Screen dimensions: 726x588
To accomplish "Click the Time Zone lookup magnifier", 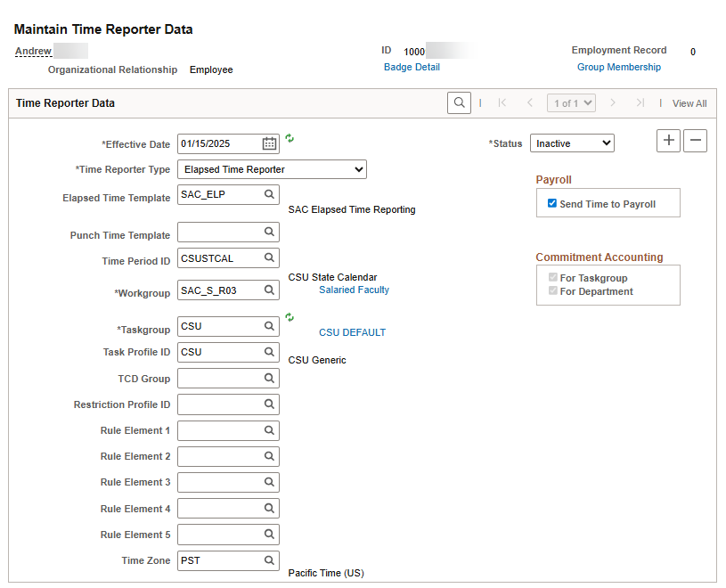I will pyautogui.click(x=269, y=560).
